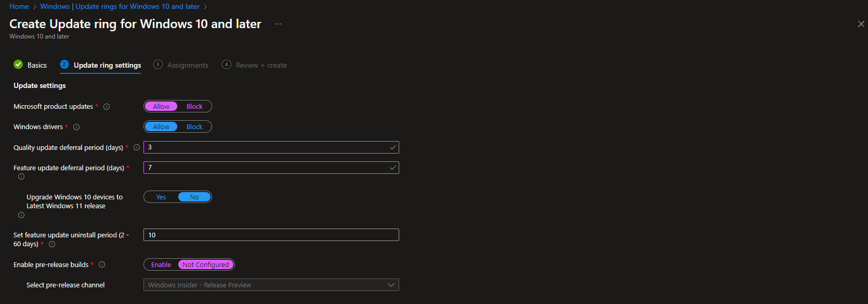
Task: Enable upgrading Windows 10 devices to Windows 11
Action: [161, 197]
